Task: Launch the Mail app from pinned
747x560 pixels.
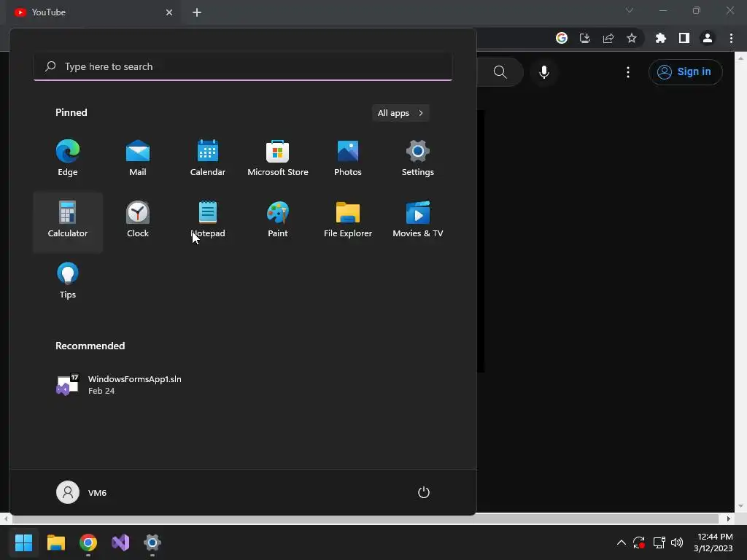Action: [138, 158]
